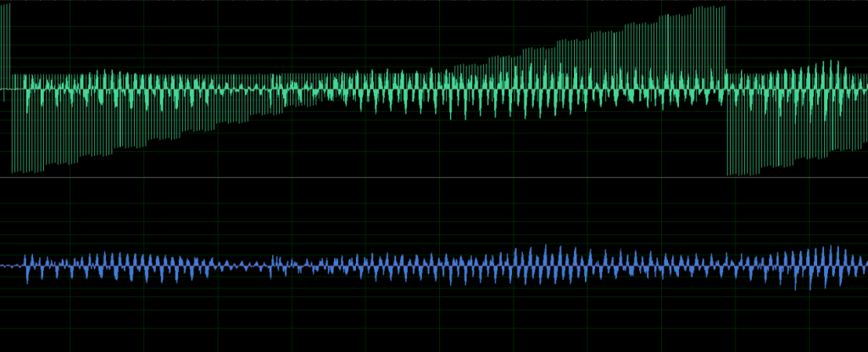Click the empty black area below blue waveform
This screenshot has height=352, width=868.
coord(424,322)
